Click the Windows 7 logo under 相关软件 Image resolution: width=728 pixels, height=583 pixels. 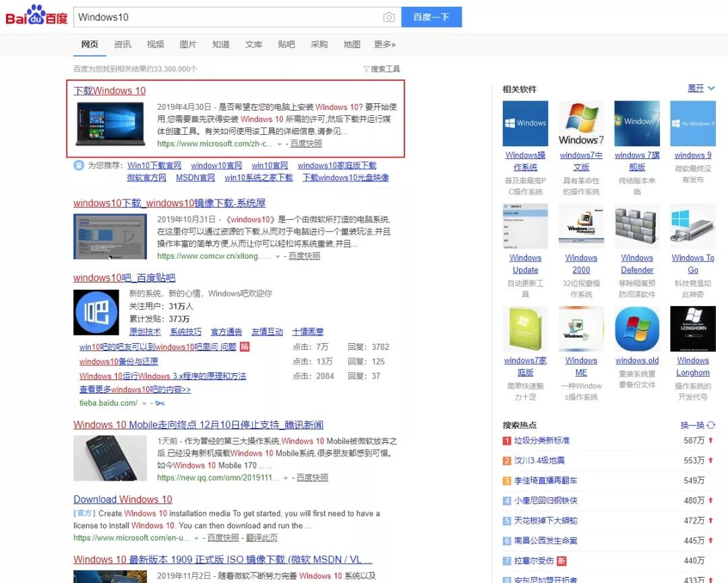(581, 122)
